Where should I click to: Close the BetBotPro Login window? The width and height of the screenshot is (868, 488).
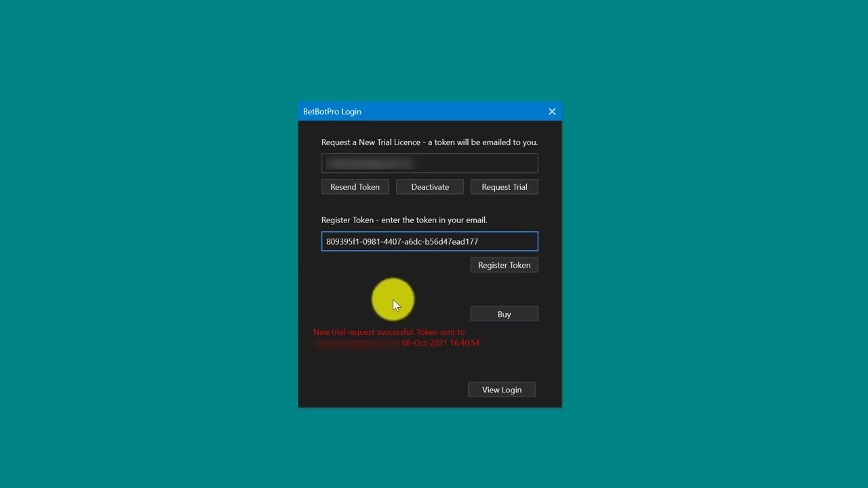pyautogui.click(x=552, y=111)
